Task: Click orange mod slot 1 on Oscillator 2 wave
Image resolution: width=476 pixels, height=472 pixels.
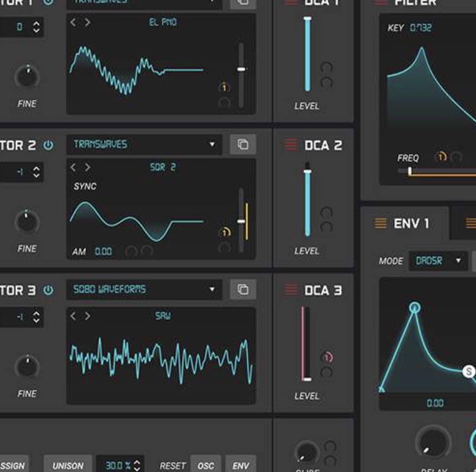Action: pos(225,232)
